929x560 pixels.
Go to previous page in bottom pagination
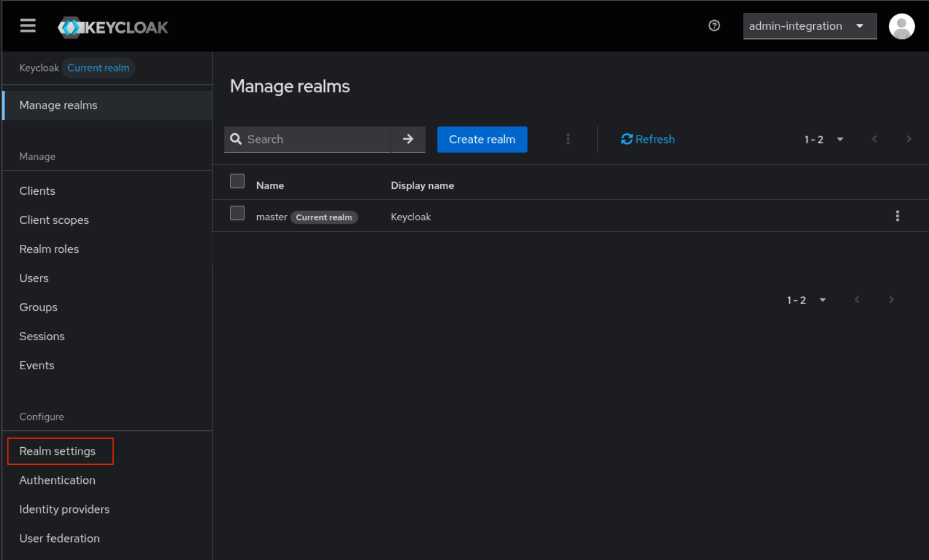coord(857,300)
